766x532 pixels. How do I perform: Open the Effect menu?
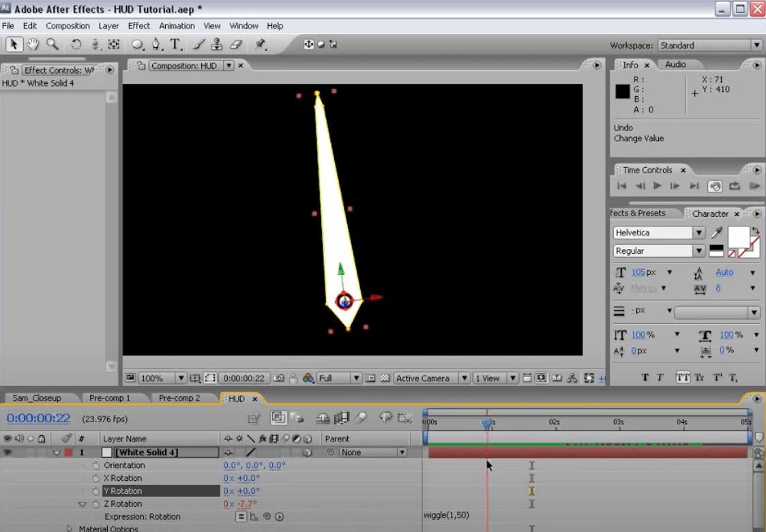(138, 26)
